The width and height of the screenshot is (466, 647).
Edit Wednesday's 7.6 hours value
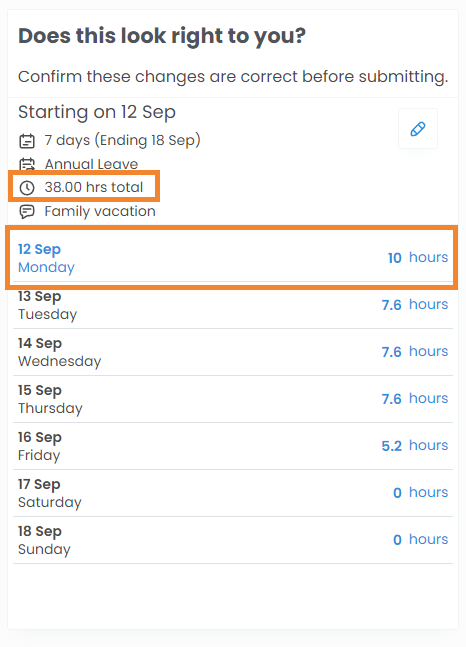tap(391, 352)
